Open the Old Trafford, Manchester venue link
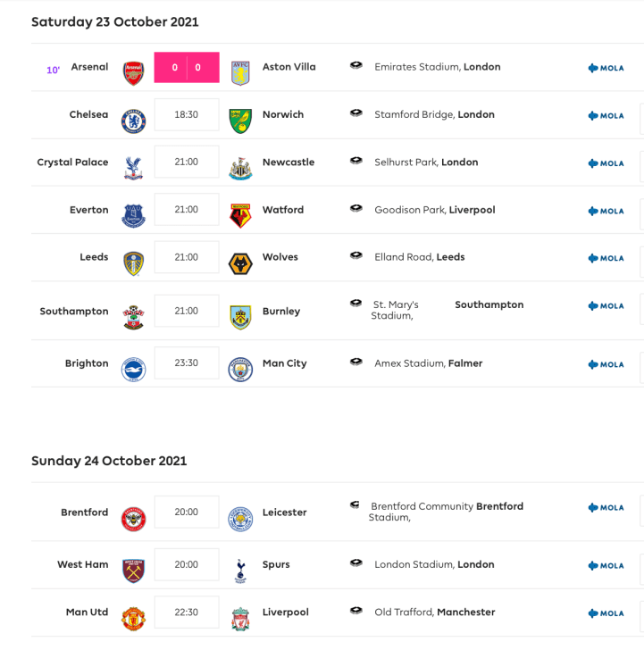This screenshot has width=644, height=650. 434,612
